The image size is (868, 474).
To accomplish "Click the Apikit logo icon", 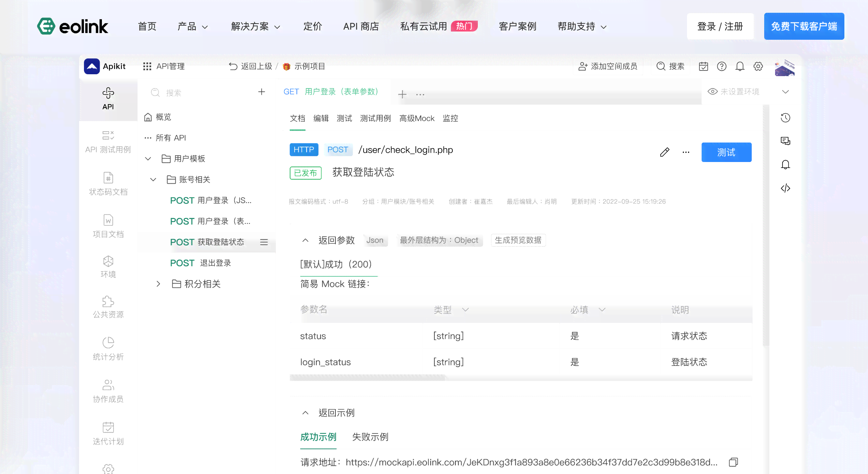I will (x=92, y=66).
